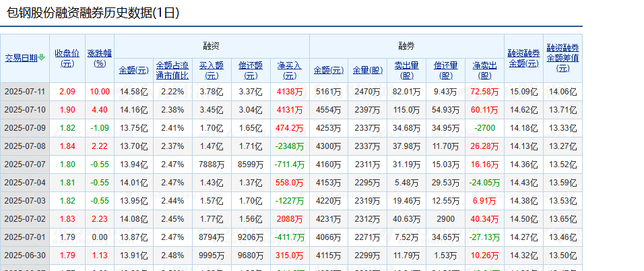Image resolution: width=644 pixels, height=271 pixels.
Task: Select the date cell 2025-07-07
Action: (x=25, y=164)
